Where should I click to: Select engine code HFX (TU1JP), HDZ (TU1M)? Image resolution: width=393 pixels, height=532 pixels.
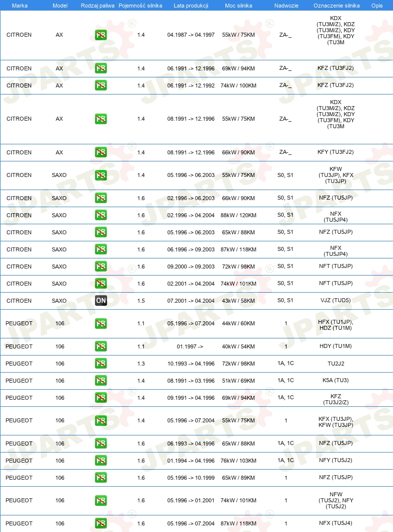336,325
